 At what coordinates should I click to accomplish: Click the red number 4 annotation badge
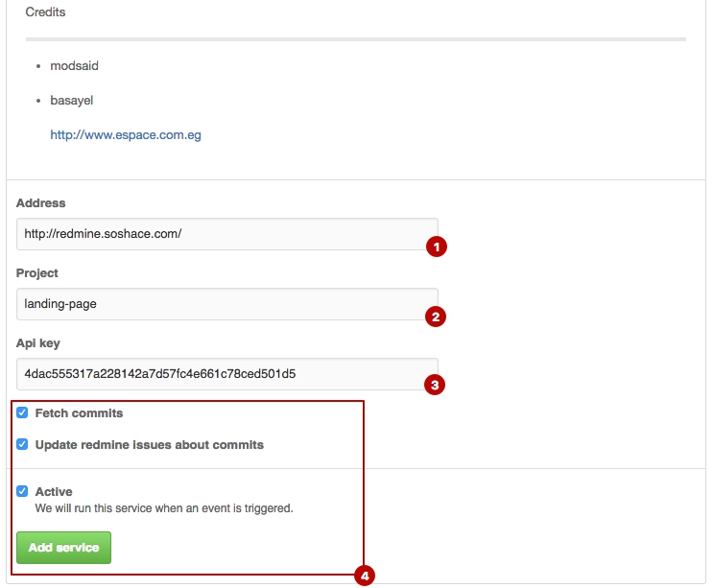coord(365,576)
